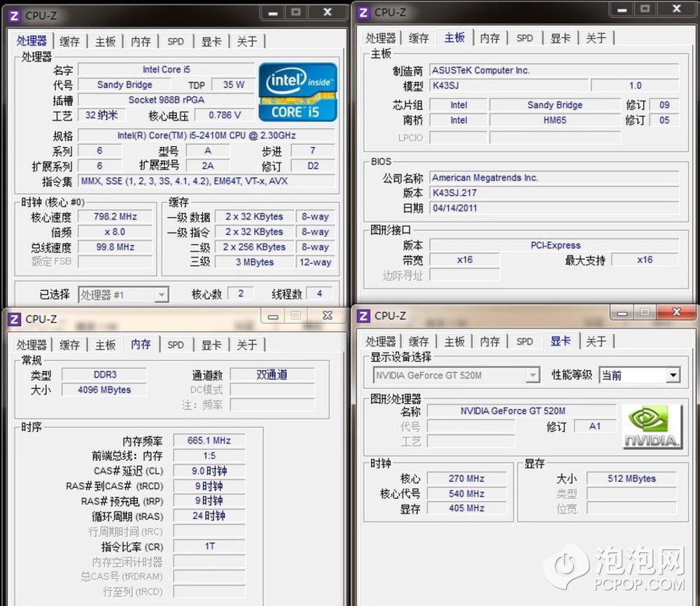700x606 pixels.
Task: Select the 显卡 tab in the processor window
Action: coord(211,41)
